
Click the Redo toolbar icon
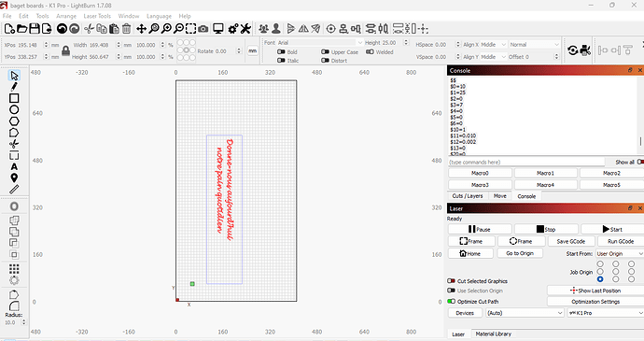click(75, 28)
